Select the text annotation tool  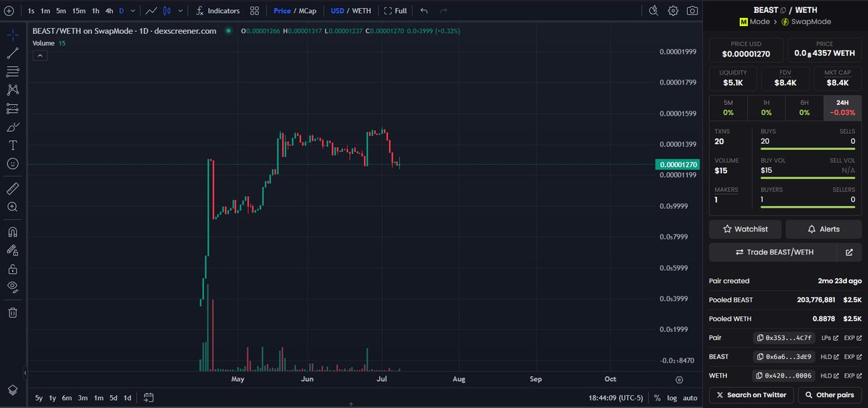pos(12,145)
